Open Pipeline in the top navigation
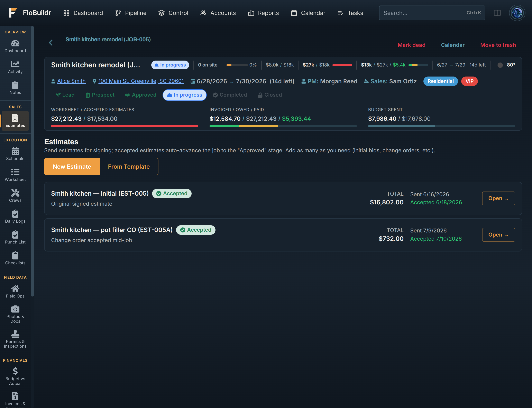532x408 pixels. point(131,13)
